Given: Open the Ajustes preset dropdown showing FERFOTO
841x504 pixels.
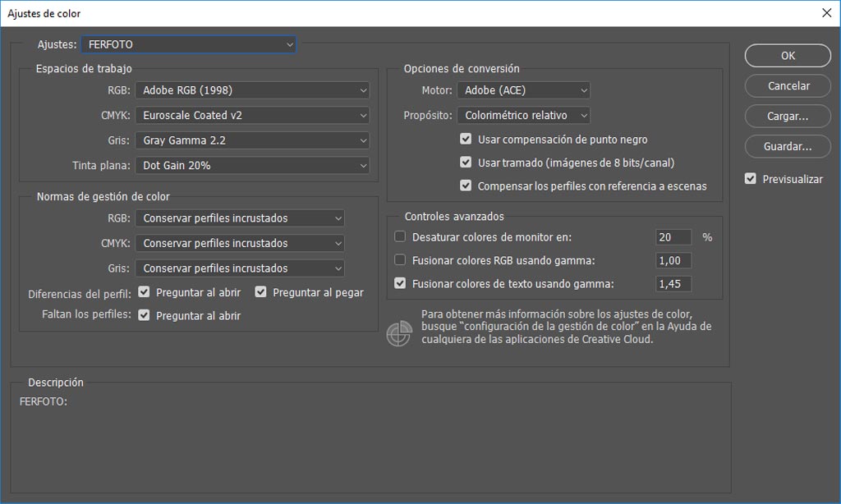Looking at the screenshot, I should pos(188,44).
